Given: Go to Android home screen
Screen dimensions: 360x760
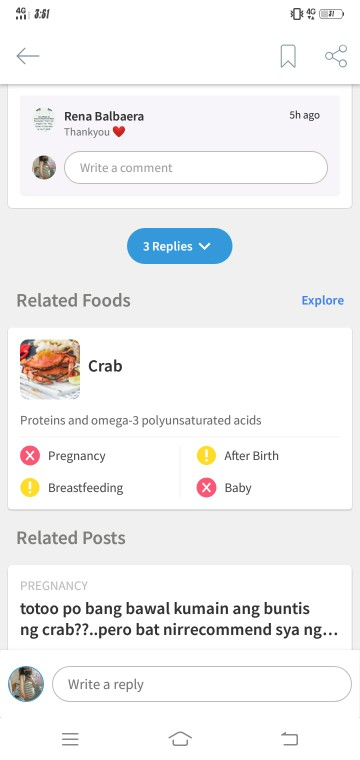Looking at the screenshot, I should pos(180,739).
